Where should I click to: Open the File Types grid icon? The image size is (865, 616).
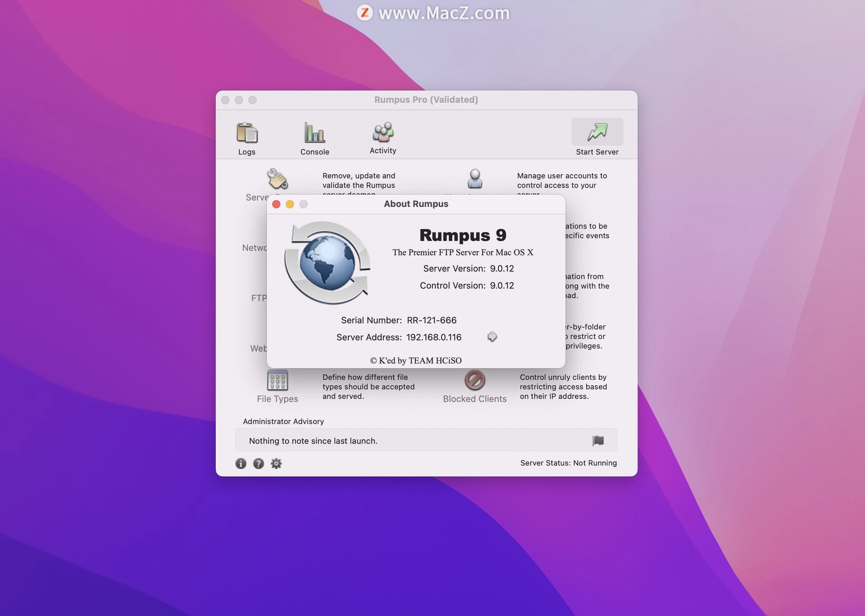278,380
